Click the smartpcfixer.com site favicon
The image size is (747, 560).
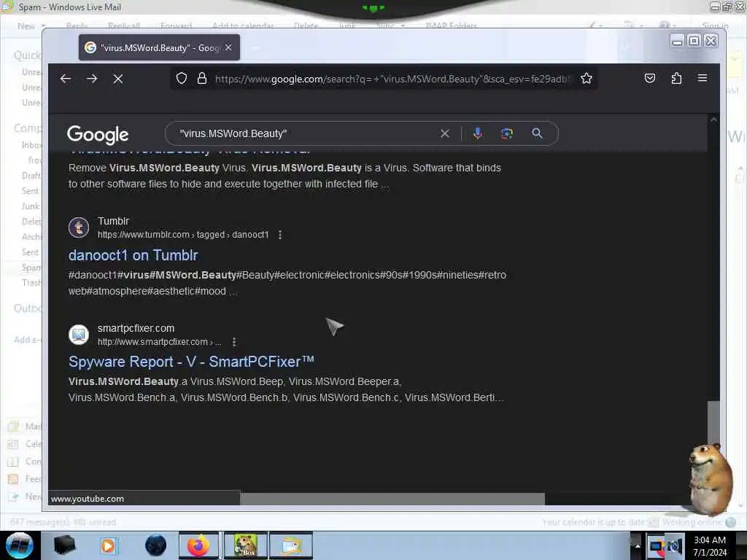(x=79, y=335)
